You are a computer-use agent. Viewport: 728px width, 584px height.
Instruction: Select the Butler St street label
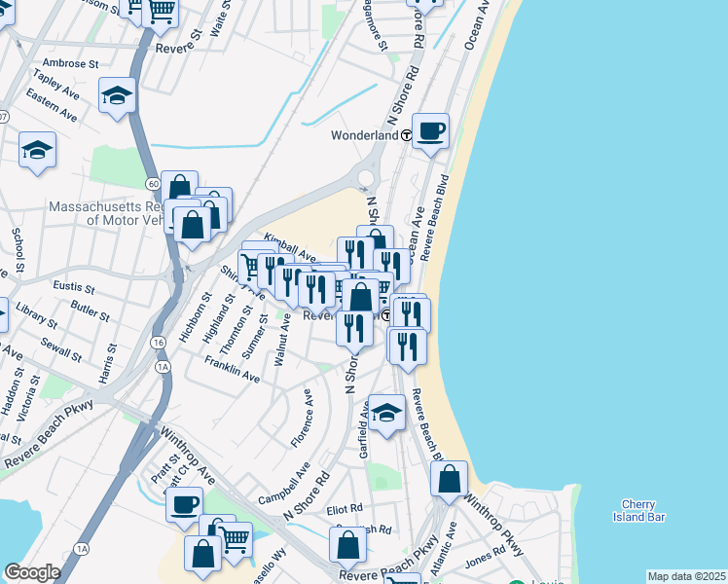click(x=91, y=311)
